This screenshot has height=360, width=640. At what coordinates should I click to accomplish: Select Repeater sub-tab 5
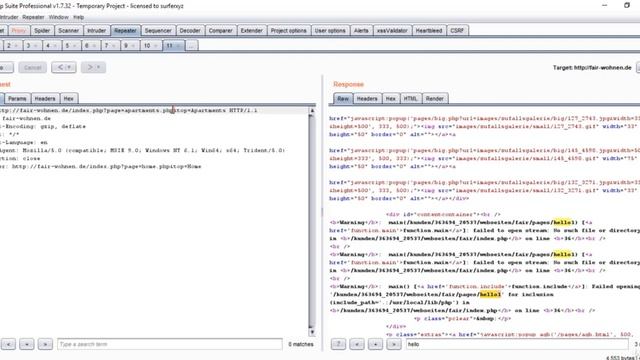coord(71,46)
